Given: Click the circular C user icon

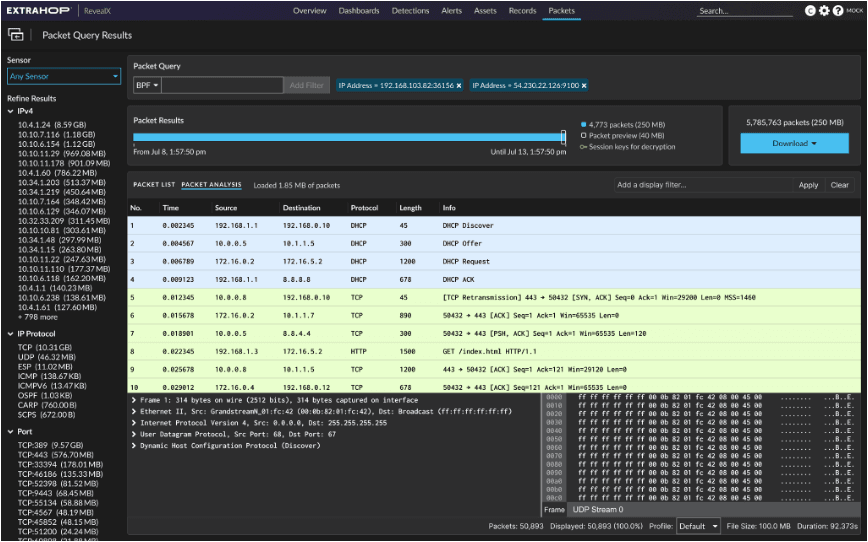Looking at the screenshot, I should click(811, 11).
